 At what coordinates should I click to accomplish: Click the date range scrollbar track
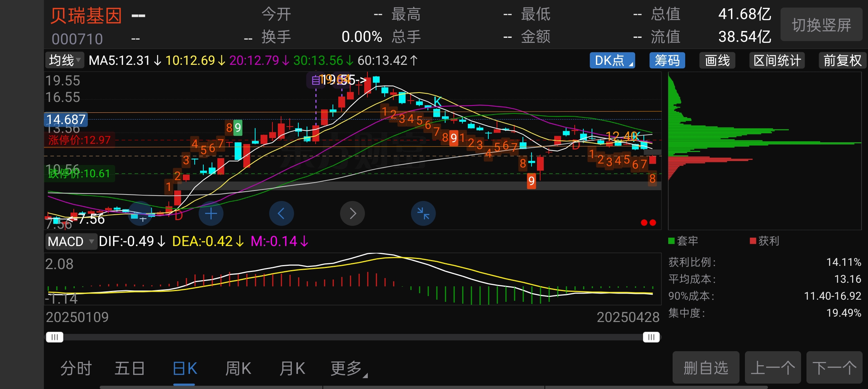coord(353,337)
